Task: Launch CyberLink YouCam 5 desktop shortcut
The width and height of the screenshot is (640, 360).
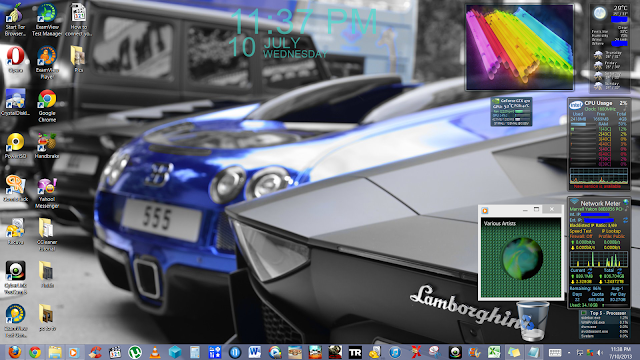Action: [x=16, y=278]
